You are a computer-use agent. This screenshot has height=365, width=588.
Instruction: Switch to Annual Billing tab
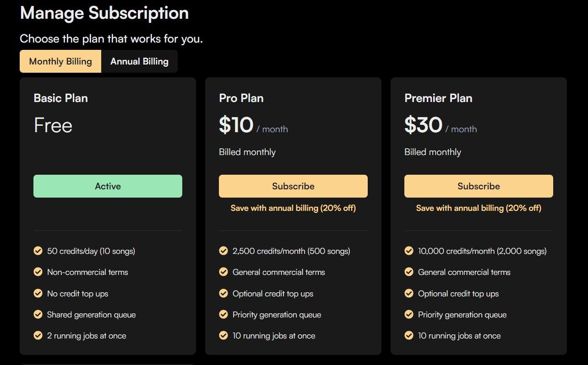tap(139, 61)
